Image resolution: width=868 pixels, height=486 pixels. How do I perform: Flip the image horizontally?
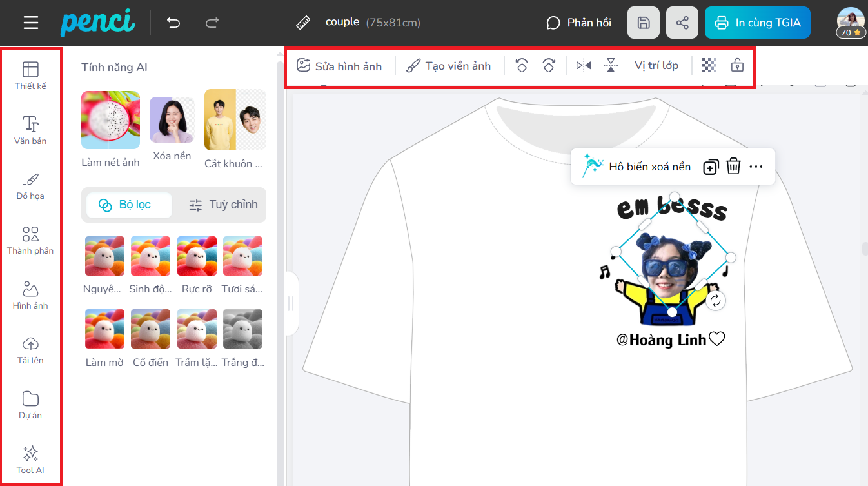click(x=584, y=65)
